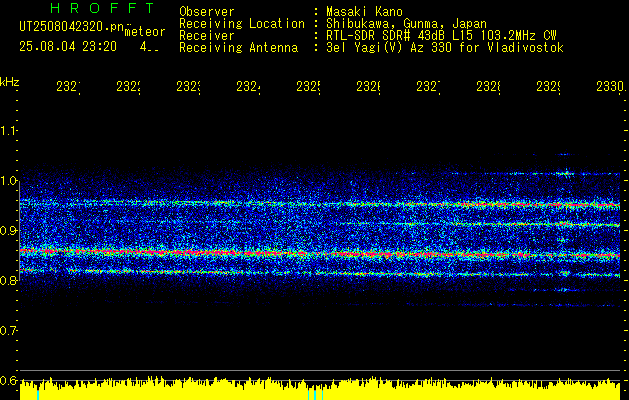Click the kHz axis unit label
The image size is (629, 400).
pyautogui.click(x=9, y=82)
